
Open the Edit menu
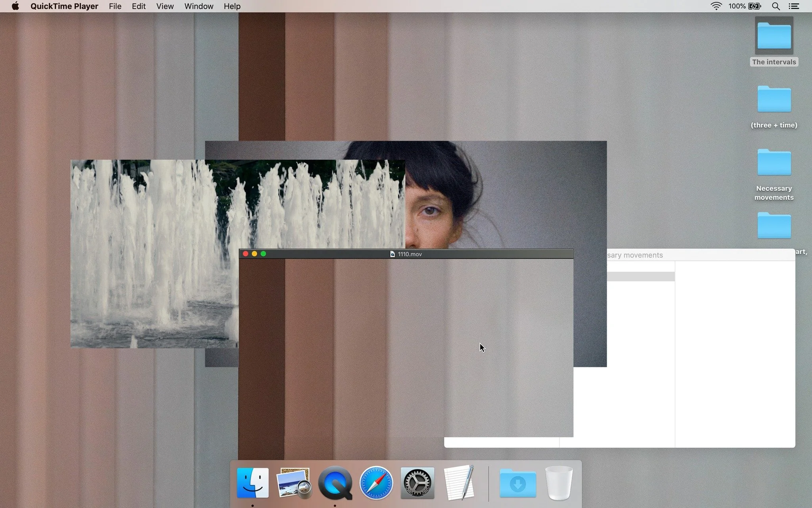pos(139,6)
